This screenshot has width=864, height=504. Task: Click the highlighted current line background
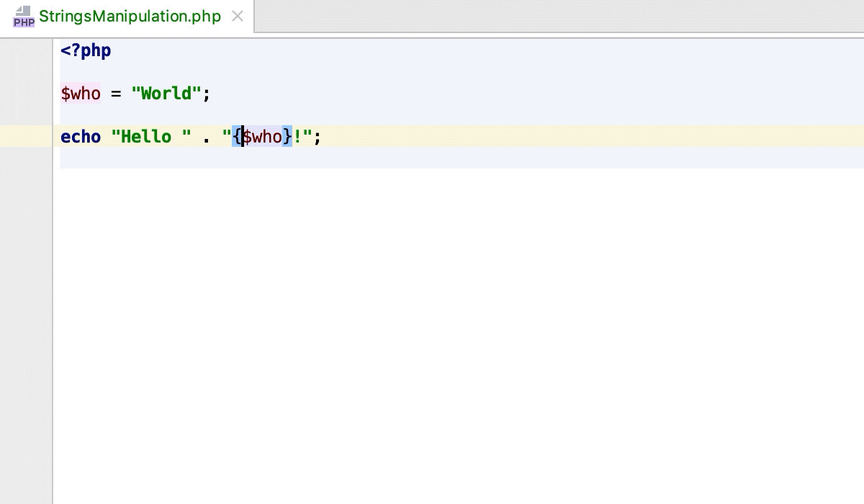pos(504,137)
